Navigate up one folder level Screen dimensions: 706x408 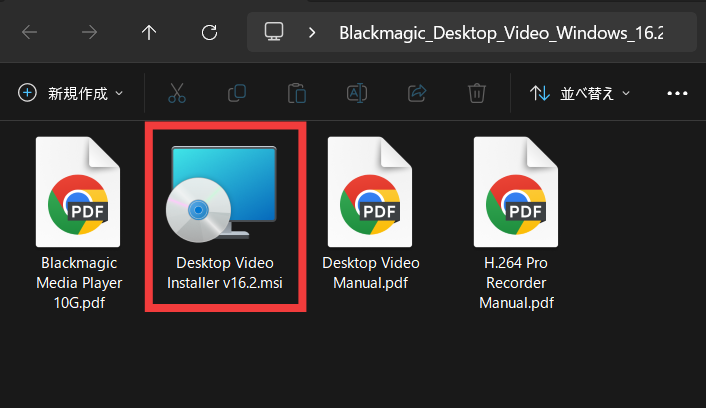[149, 32]
